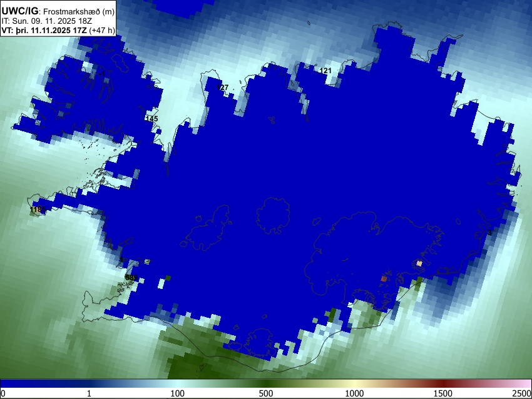
Task: Click the station value '1185' on the west peninsula
Action: tap(38, 210)
